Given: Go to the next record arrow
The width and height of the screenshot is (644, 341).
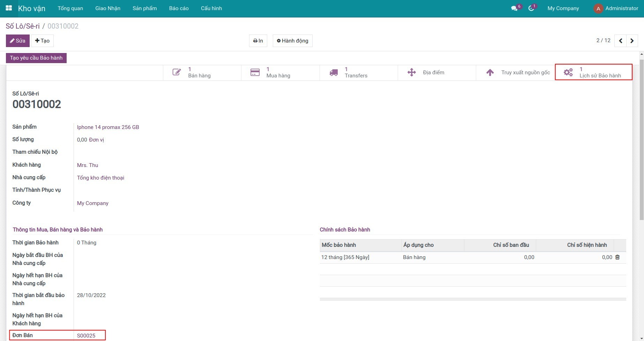Looking at the screenshot, I should click(x=632, y=41).
